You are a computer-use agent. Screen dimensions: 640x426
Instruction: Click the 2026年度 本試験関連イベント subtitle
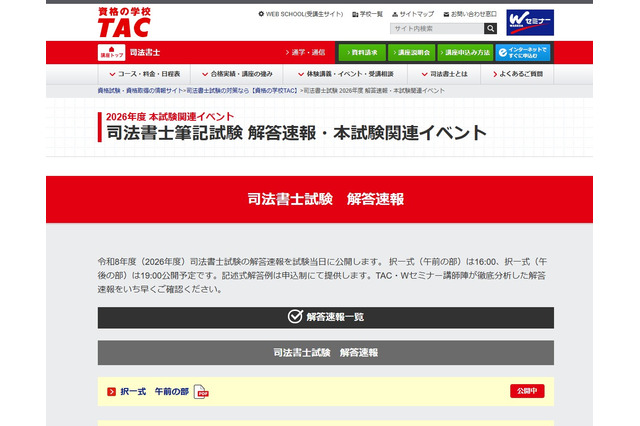click(x=170, y=117)
